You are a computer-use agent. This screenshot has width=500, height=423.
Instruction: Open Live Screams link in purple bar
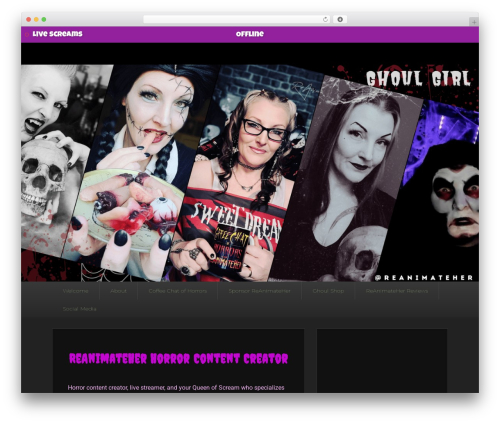coord(57,34)
